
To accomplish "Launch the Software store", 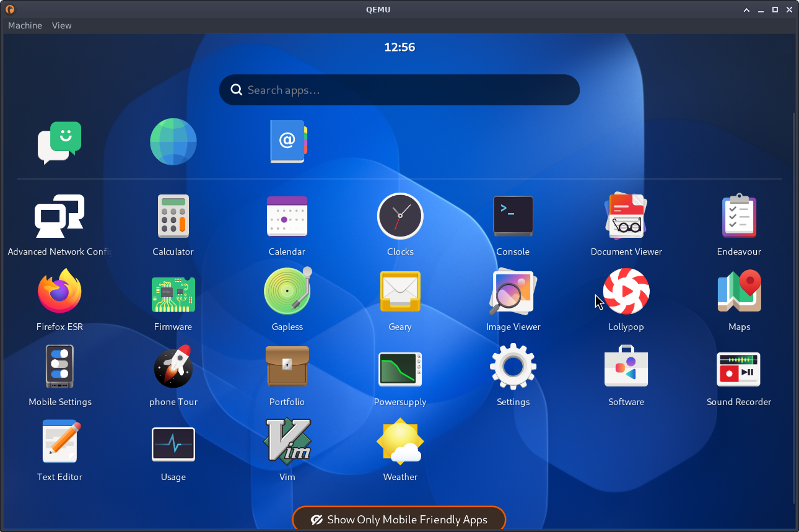I will click(626, 366).
